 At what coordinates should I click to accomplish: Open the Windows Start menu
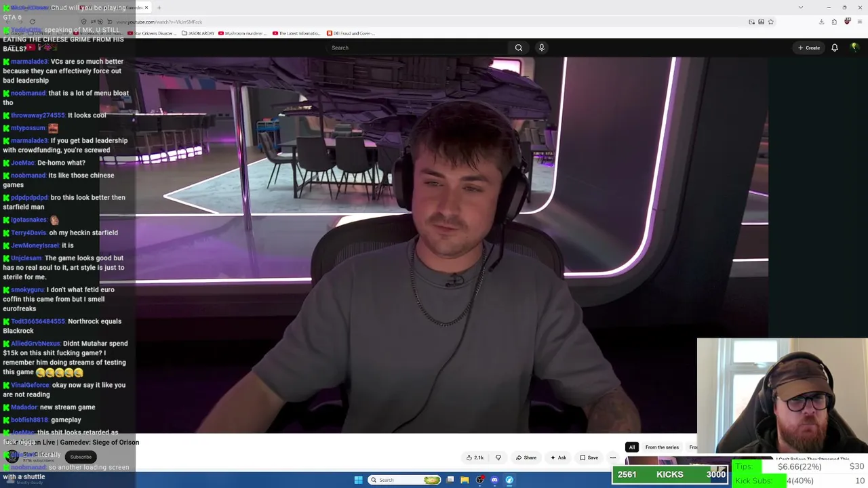tap(358, 480)
